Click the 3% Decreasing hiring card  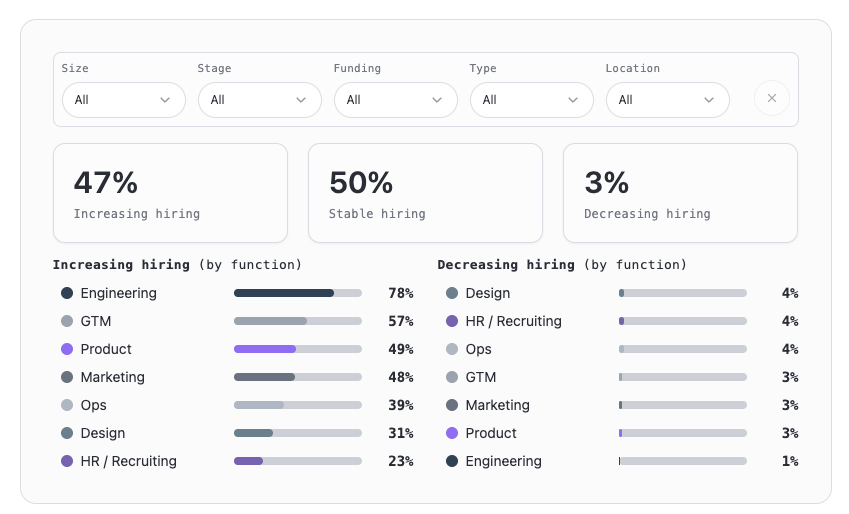point(680,193)
